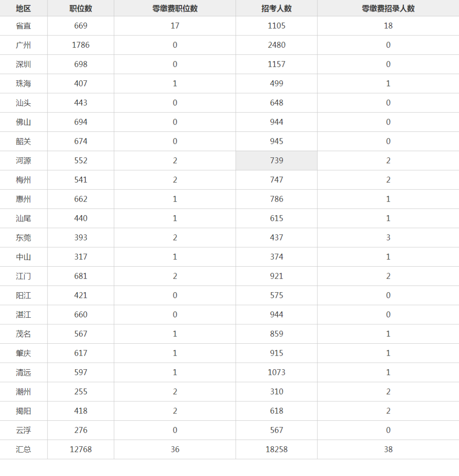Select the highlighted cell 739 for 河源

(x=276, y=161)
